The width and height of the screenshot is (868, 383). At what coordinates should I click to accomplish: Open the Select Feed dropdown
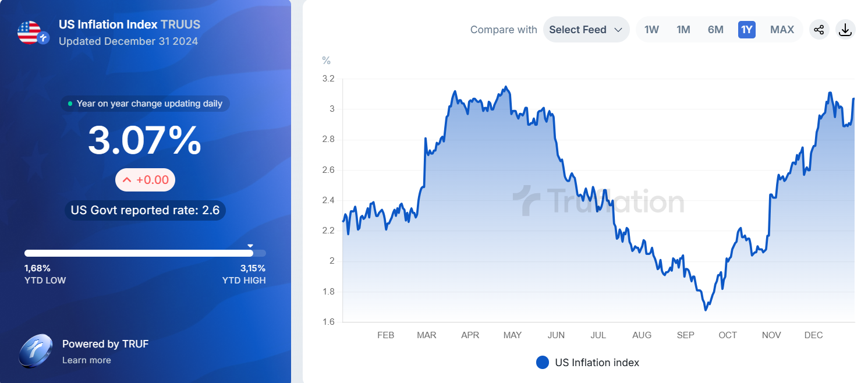click(586, 30)
